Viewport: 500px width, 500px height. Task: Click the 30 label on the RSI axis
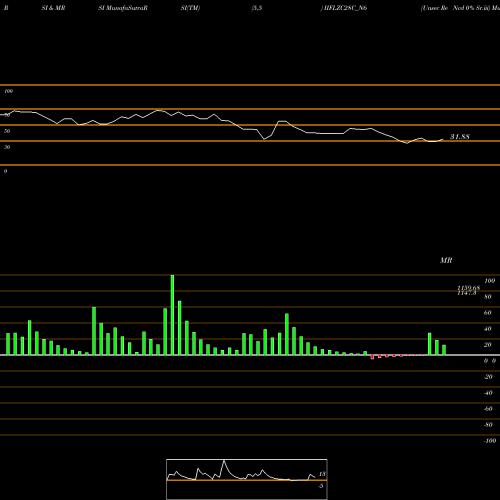click(x=7, y=147)
